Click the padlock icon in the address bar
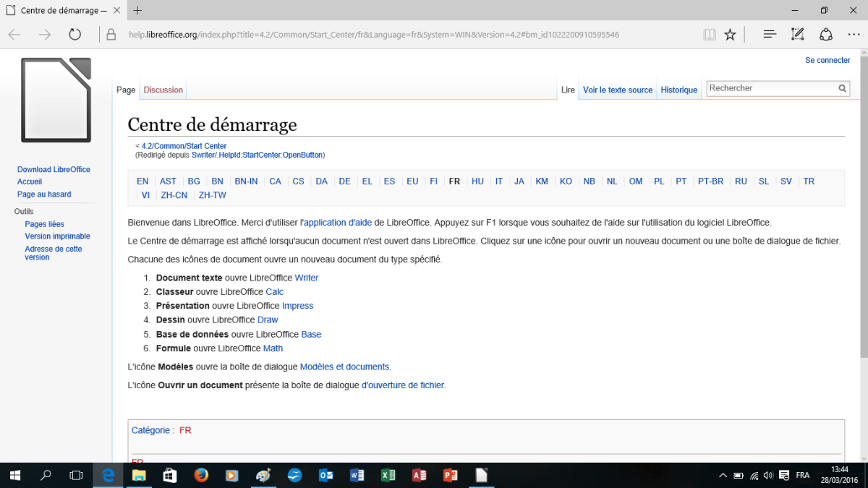868x488 pixels. coord(111,35)
